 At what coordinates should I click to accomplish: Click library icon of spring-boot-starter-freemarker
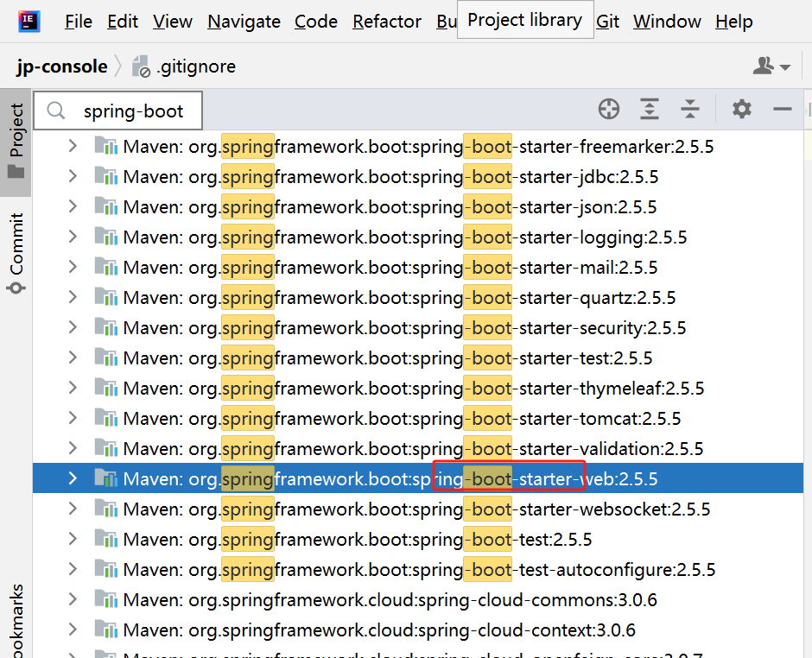pos(106,146)
